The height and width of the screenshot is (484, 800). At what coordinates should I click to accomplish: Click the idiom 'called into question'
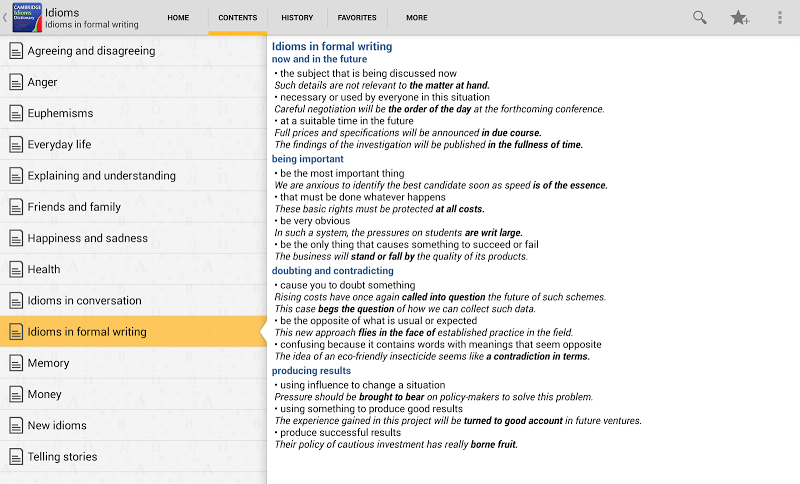click(443, 297)
